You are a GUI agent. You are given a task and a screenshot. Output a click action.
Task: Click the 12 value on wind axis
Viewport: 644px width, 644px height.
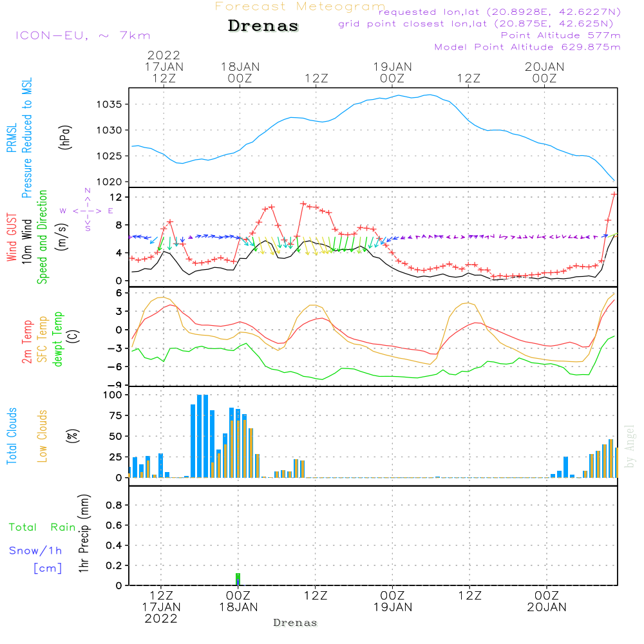point(116,197)
